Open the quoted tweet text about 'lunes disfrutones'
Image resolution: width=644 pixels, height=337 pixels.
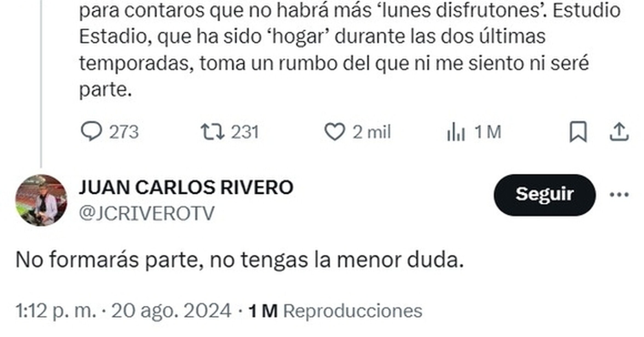350,50
